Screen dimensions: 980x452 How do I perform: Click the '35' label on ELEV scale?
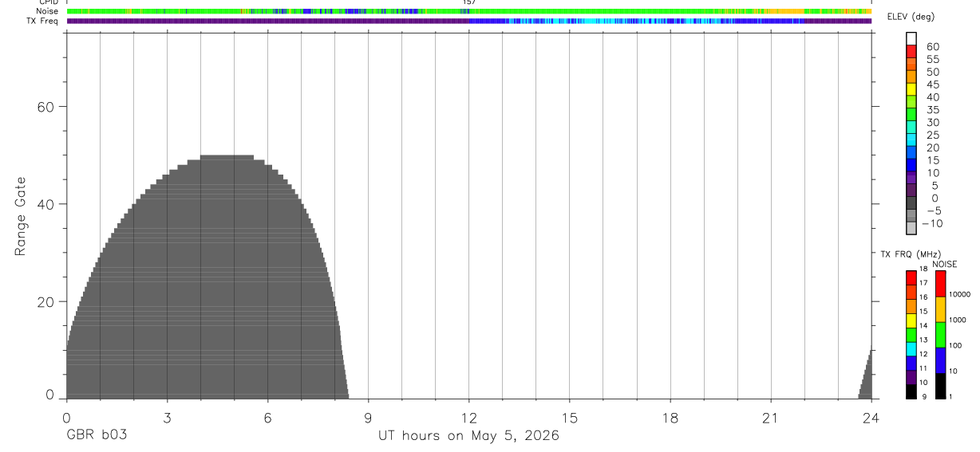[x=932, y=110]
